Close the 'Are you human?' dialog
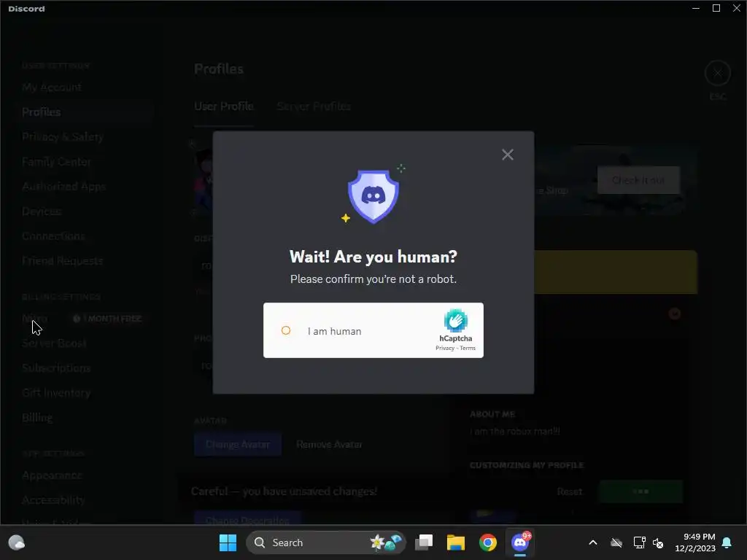The width and height of the screenshot is (747, 560). (508, 155)
